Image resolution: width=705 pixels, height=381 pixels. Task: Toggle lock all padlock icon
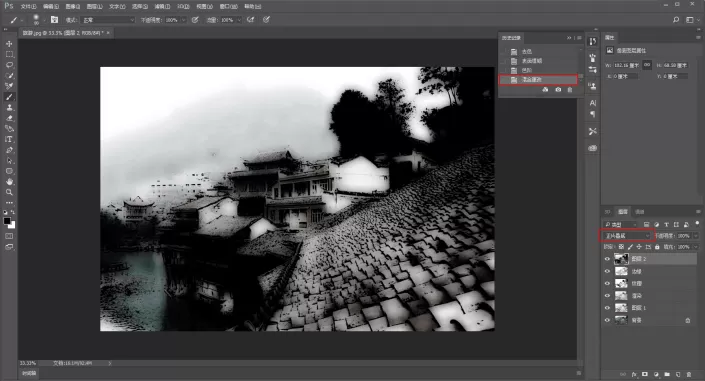click(x=657, y=247)
